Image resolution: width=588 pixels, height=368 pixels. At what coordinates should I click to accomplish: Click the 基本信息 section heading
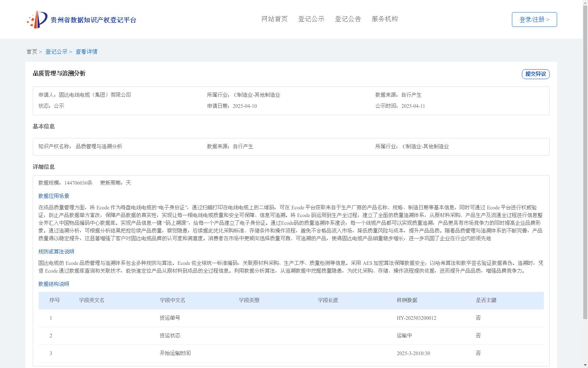pos(44,127)
